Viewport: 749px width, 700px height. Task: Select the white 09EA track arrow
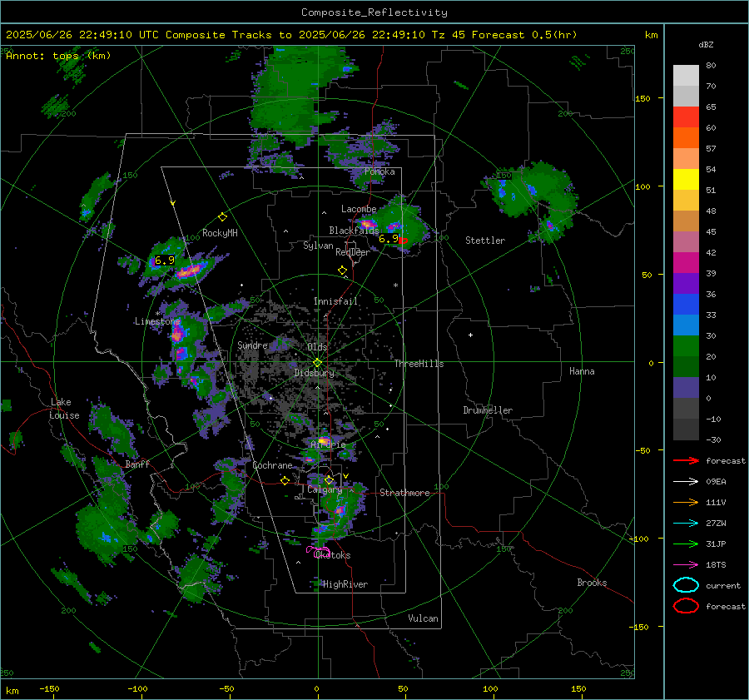686,482
